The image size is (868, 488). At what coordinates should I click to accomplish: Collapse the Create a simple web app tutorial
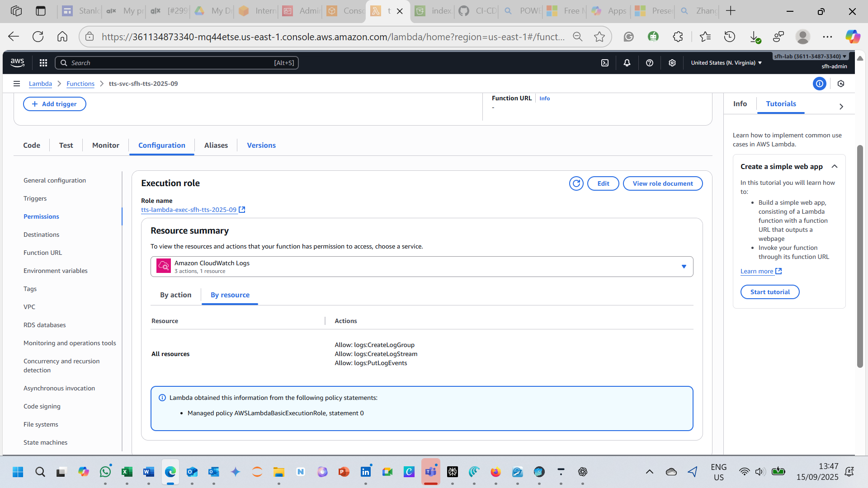point(835,166)
